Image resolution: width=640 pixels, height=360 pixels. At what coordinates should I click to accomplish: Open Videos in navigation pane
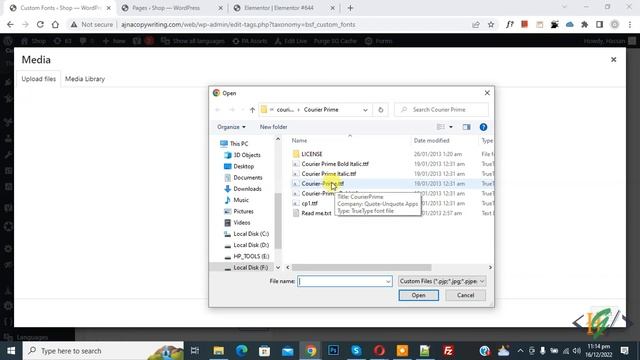tap(242, 222)
